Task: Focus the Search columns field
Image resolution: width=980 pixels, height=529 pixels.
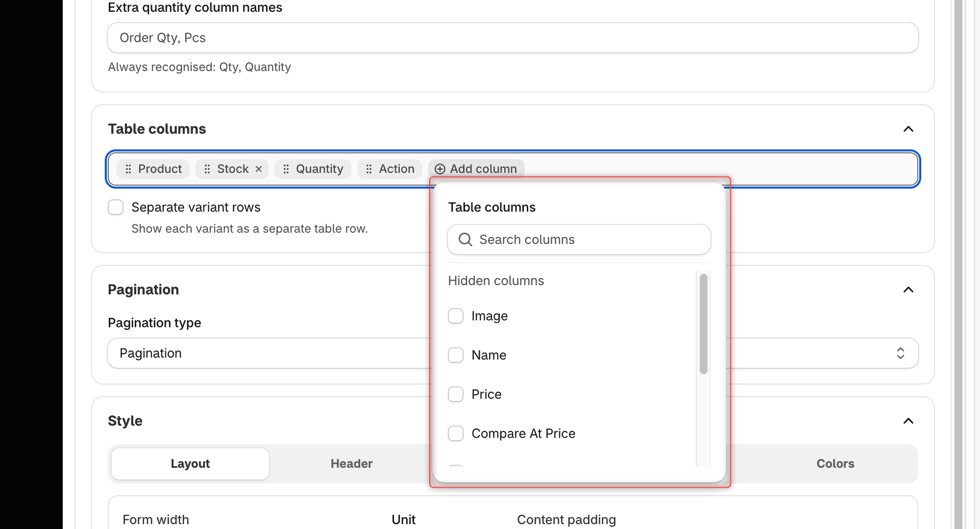Action: pos(579,239)
